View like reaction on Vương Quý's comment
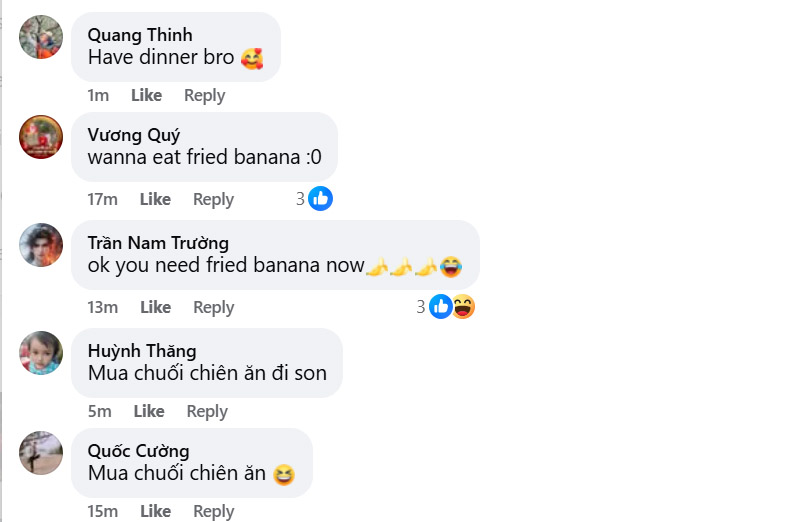 [x=320, y=198]
